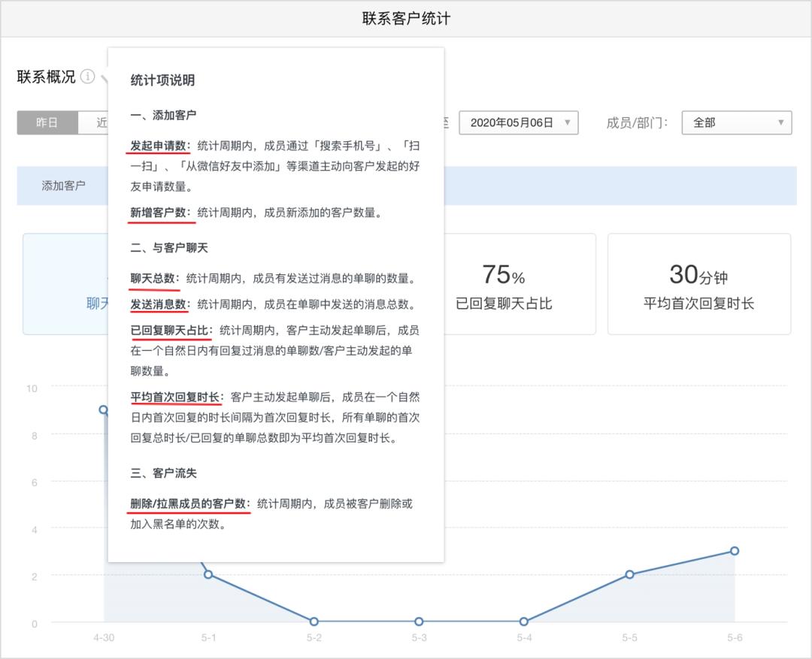Click the chart data point for 5-3
This screenshot has height=659, width=812.
419,621
